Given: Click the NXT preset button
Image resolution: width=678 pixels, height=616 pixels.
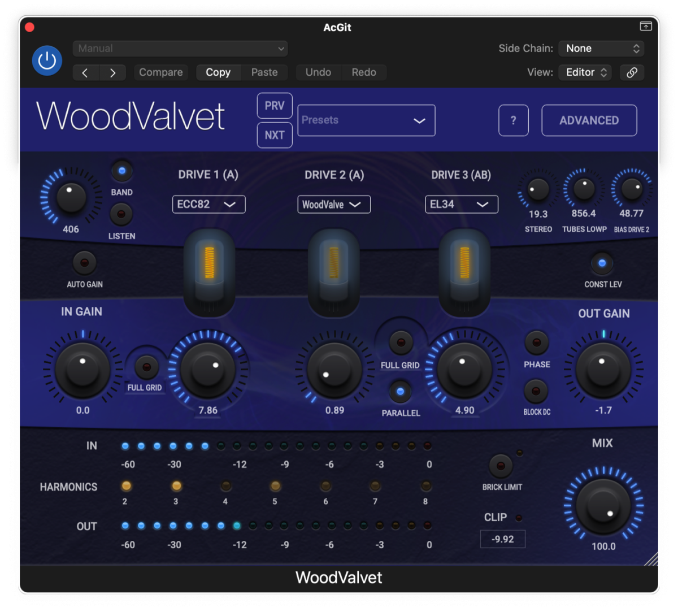Looking at the screenshot, I should 275,135.
